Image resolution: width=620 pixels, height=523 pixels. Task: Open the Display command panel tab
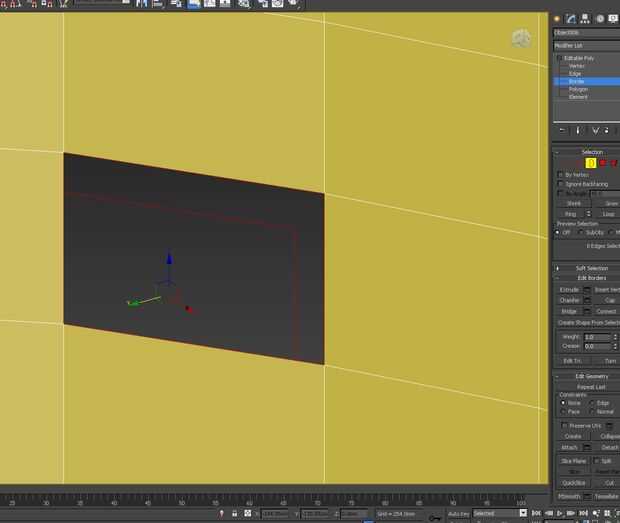coord(613,19)
